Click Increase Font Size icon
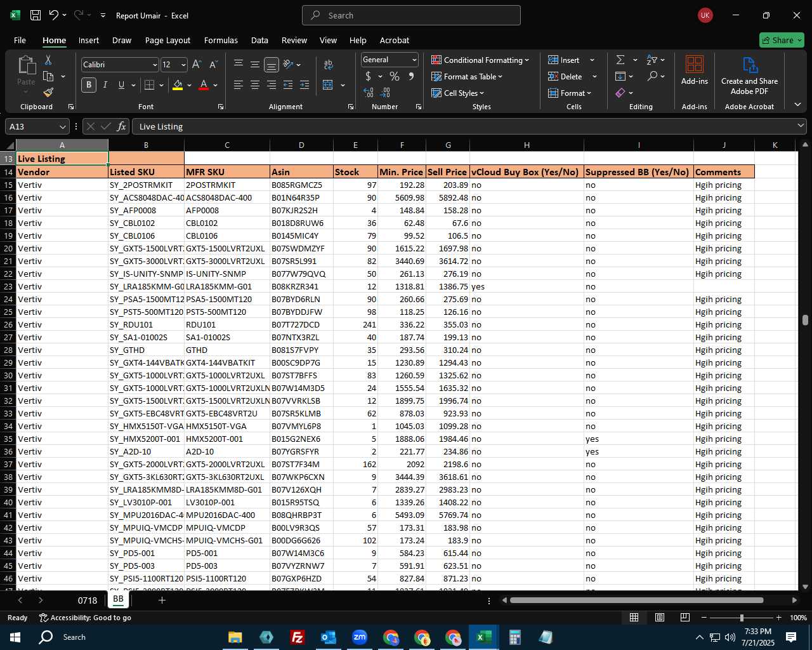812x650 pixels. [197, 65]
